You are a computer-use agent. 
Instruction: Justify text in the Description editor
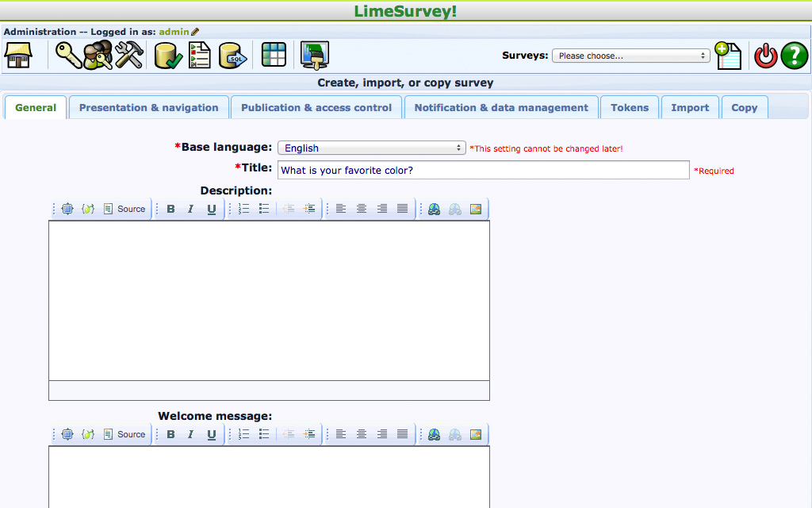pos(402,209)
